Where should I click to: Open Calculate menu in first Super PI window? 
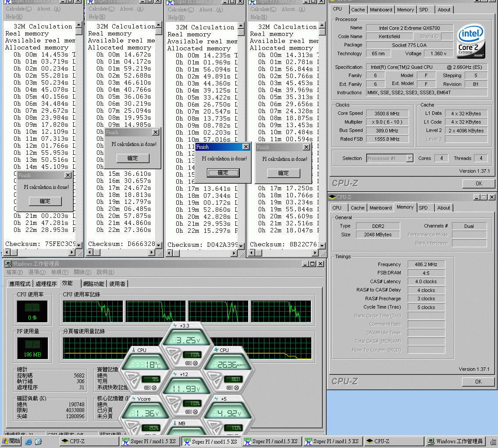[x=19, y=9]
